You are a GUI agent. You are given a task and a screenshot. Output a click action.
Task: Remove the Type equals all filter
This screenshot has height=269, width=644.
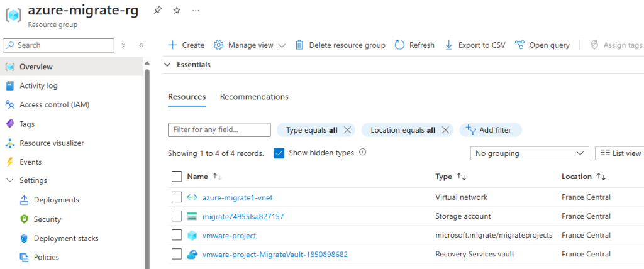tap(347, 130)
